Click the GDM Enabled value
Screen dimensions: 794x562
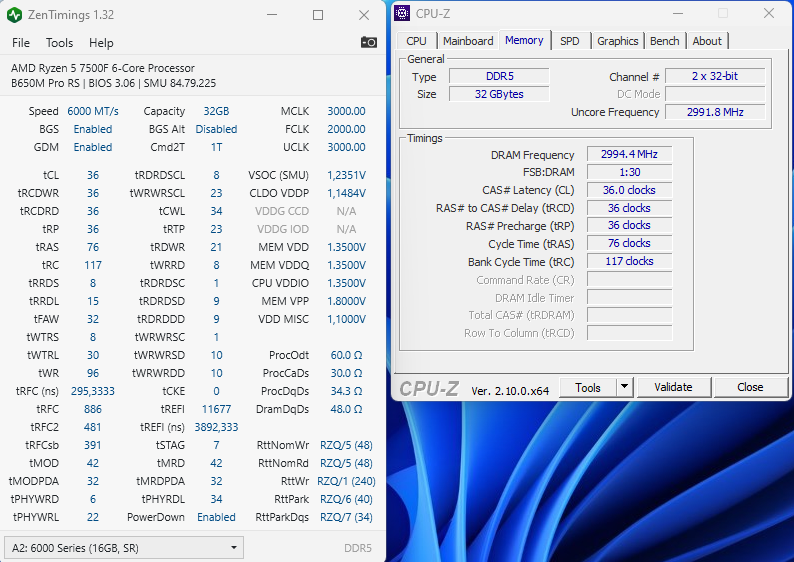(x=93, y=147)
